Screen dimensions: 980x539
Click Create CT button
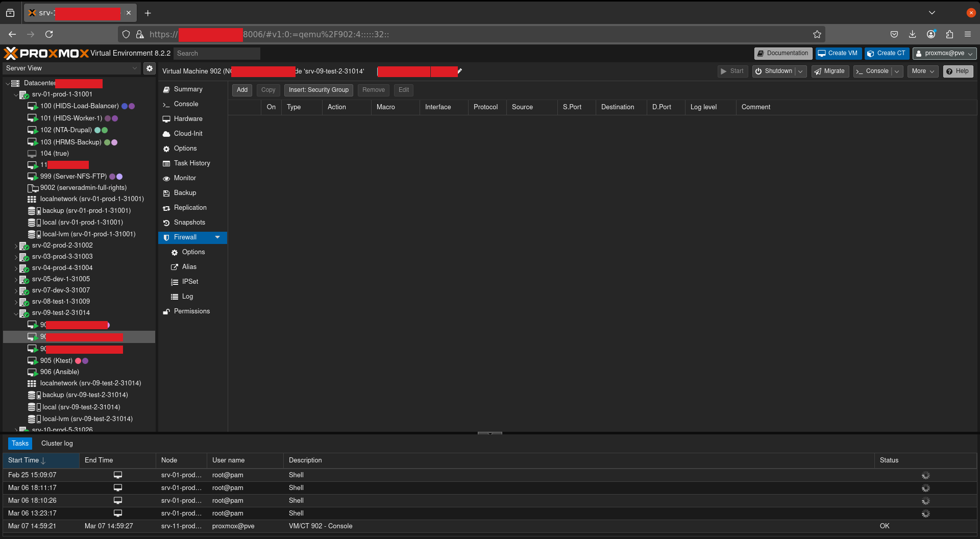click(887, 54)
